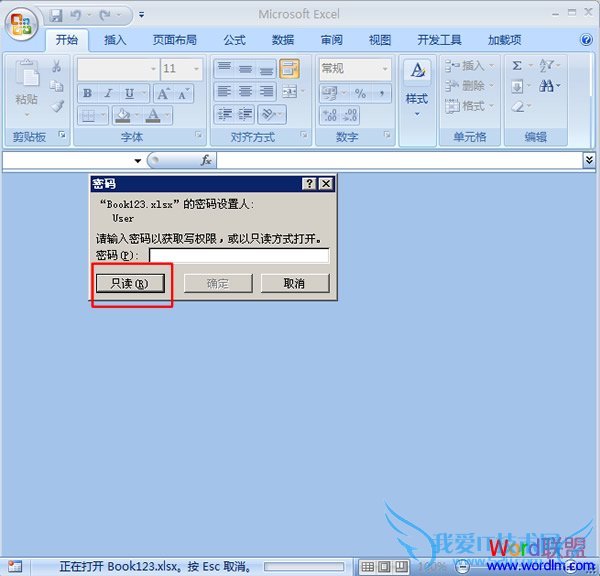Toggle Underline formatting
Screen dimensions: 600x576
tap(129, 93)
